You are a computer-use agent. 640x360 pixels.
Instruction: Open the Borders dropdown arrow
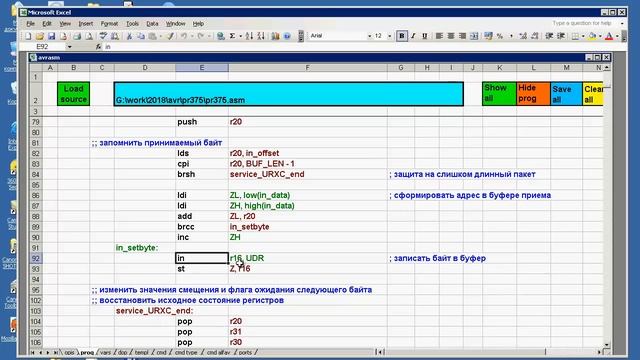[x=583, y=36]
